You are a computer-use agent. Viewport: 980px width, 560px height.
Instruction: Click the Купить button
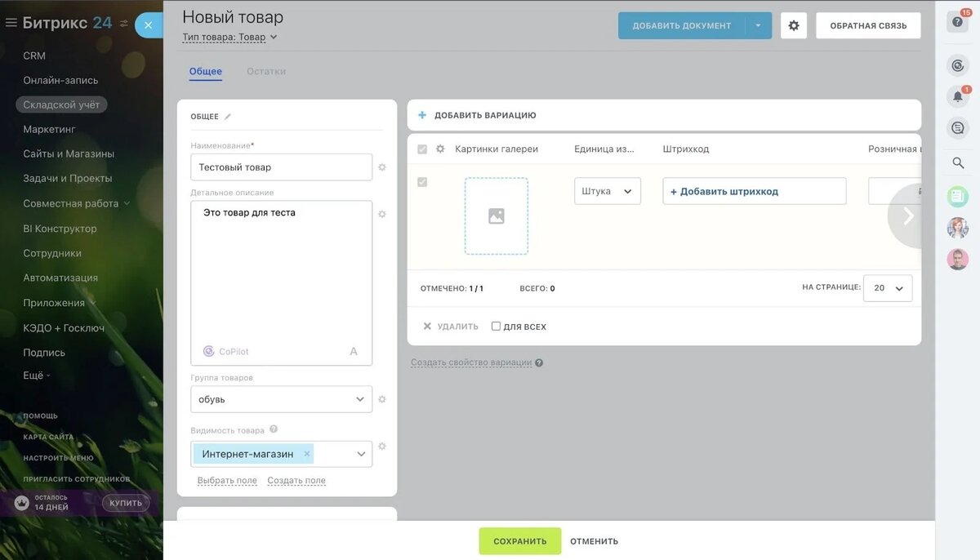point(126,503)
